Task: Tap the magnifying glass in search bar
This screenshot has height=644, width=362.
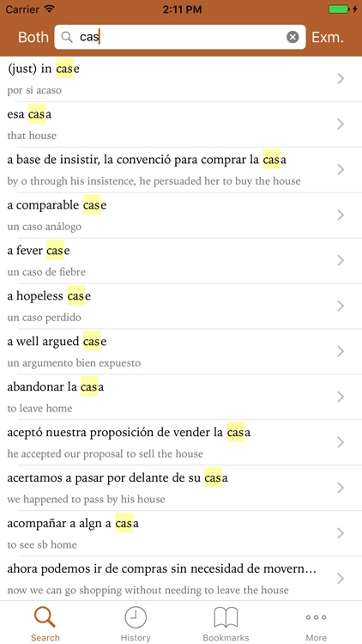Action: [x=67, y=38]
